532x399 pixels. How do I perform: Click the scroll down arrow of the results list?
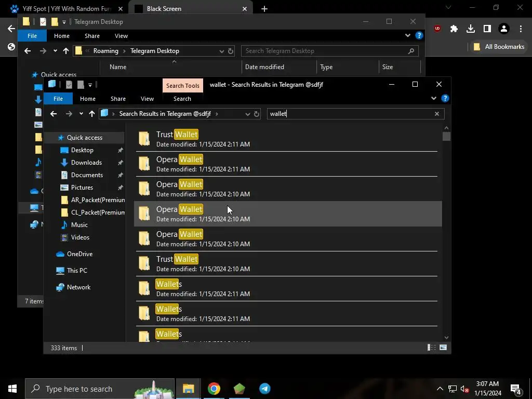coord(446,338)
